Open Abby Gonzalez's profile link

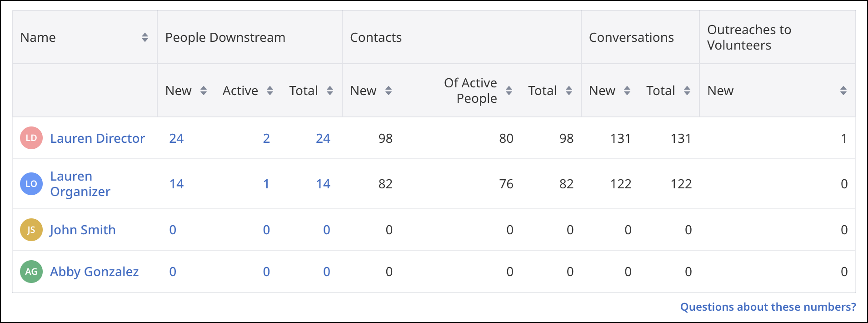point(94,272)
